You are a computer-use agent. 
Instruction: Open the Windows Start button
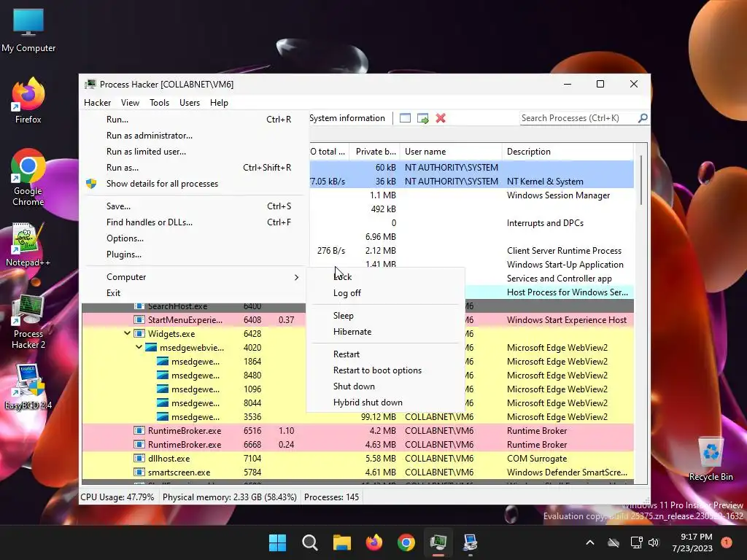[x=277, y=542]
